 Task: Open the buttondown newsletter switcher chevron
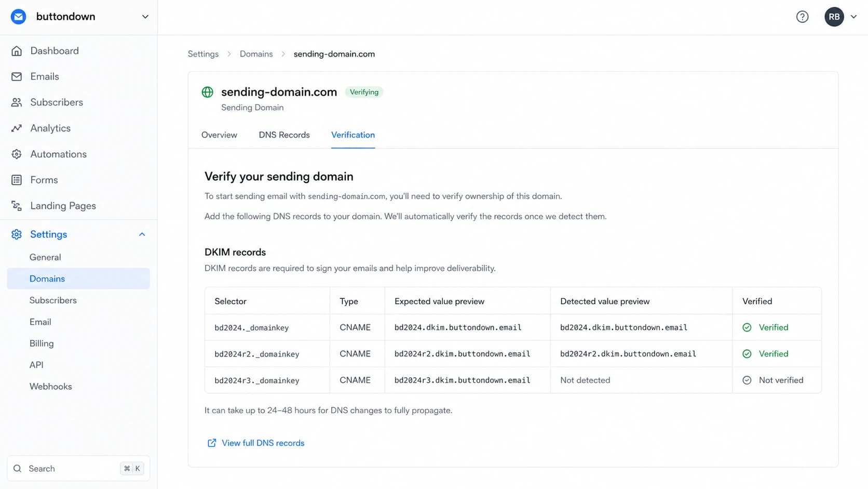145,17
